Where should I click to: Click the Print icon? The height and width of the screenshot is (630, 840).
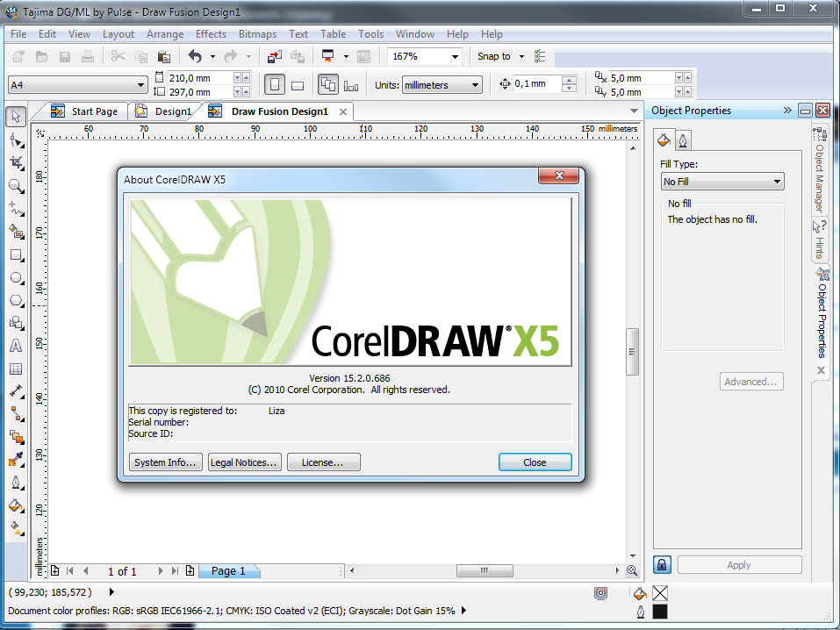click(88, 56)
